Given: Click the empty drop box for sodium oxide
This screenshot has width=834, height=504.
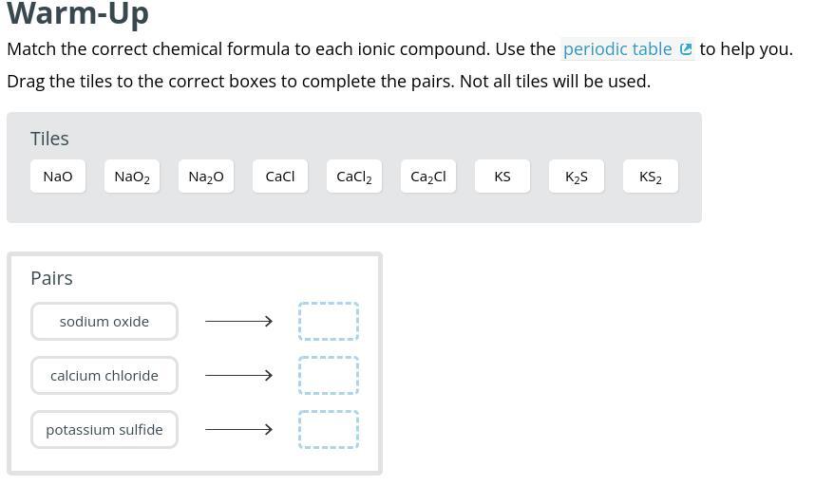Looking at the screenshot, I should [x=329, y=322].
